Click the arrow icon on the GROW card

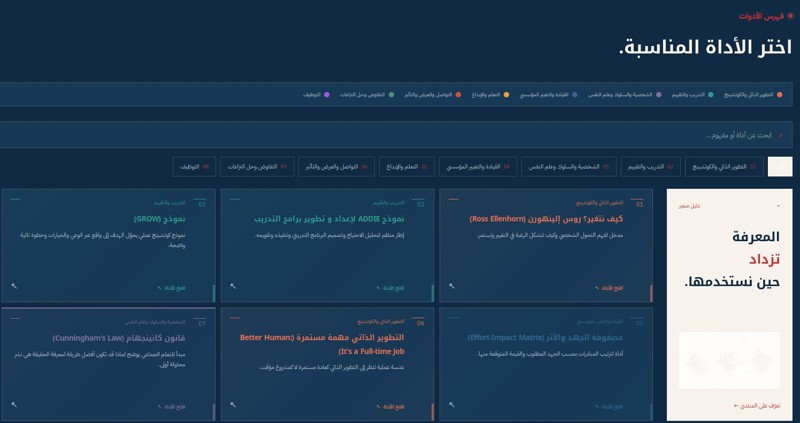click(14, 286)
